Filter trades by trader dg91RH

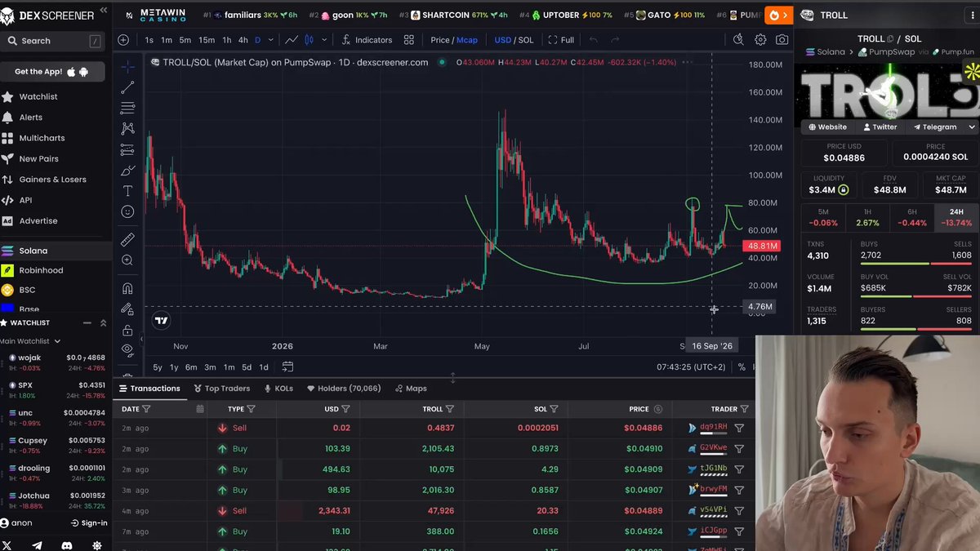coord(739,428)
